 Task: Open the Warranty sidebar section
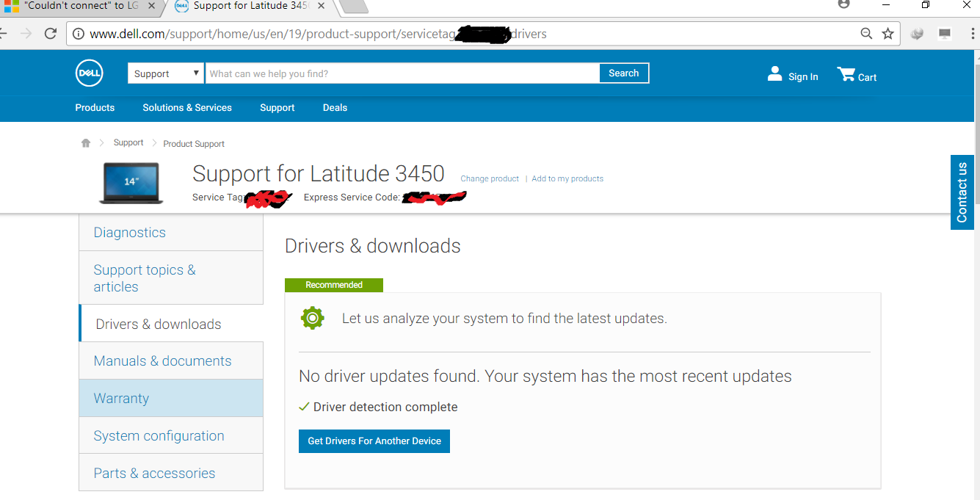point(171,398)
